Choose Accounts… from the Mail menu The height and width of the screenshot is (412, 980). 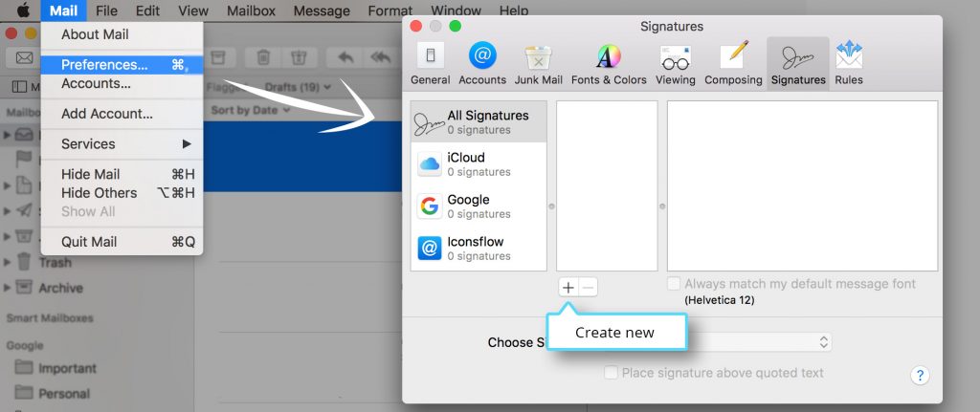122,84
